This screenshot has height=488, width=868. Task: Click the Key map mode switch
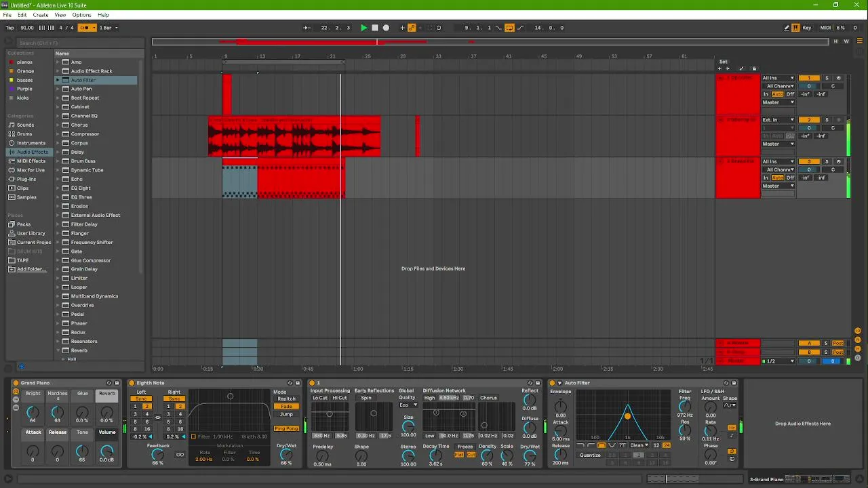[x=807, y=28]
